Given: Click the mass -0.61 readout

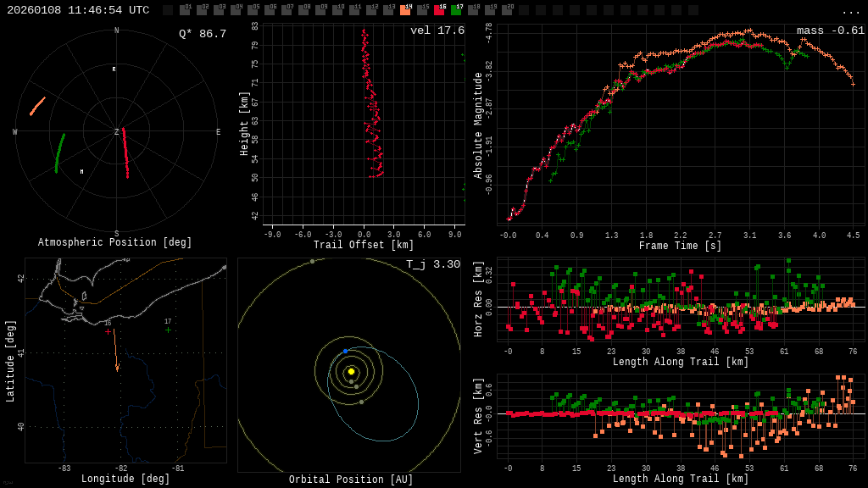Looking at the screenshot, I should [830, 30].
